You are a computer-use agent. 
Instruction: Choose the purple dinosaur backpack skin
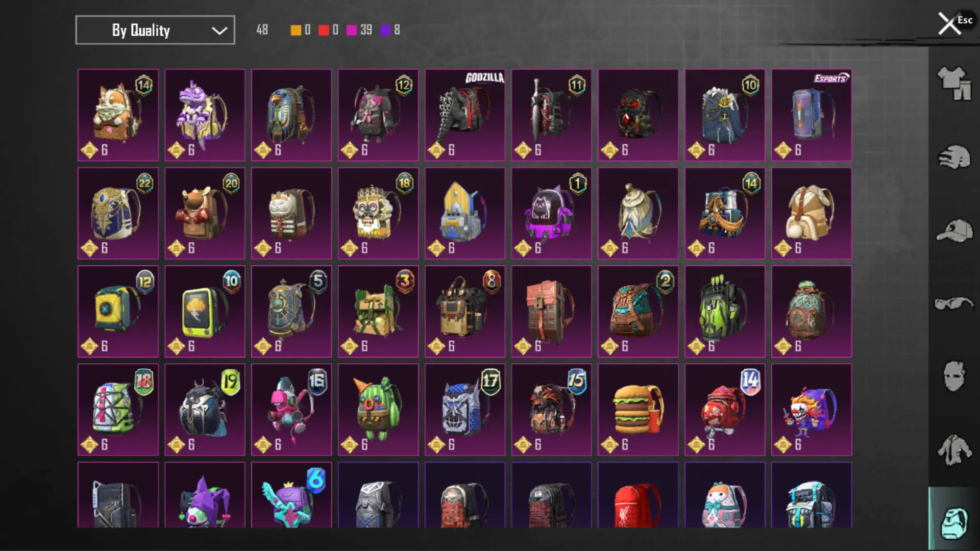205,115
